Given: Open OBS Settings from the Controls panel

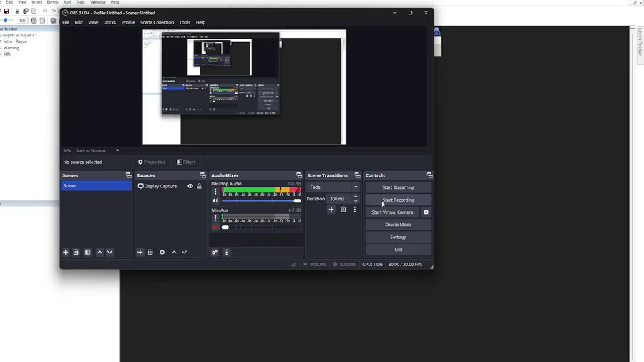Looking at the screenshot, I should coord(399,238).
